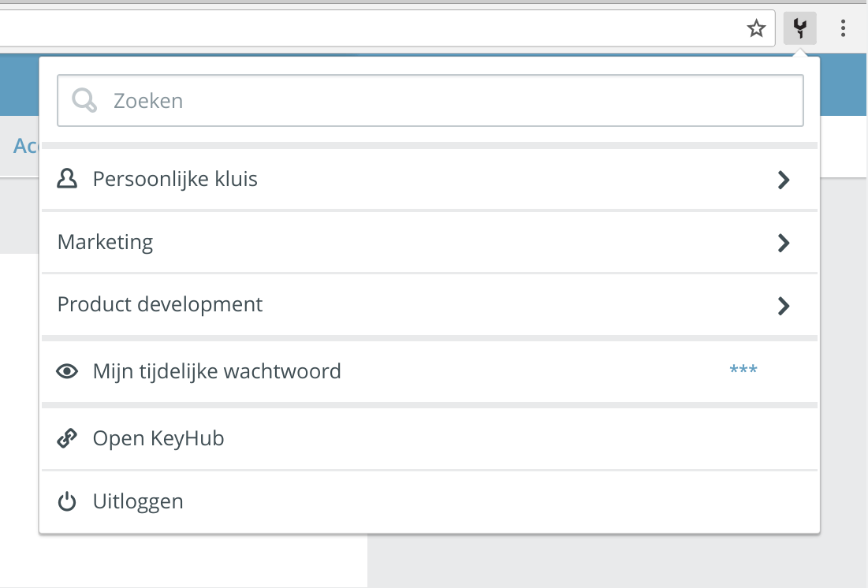Click the KeyHub extension icon in toolbar
Screen dimensions: 868x588
pyautogui.click(x=800, y=28)
